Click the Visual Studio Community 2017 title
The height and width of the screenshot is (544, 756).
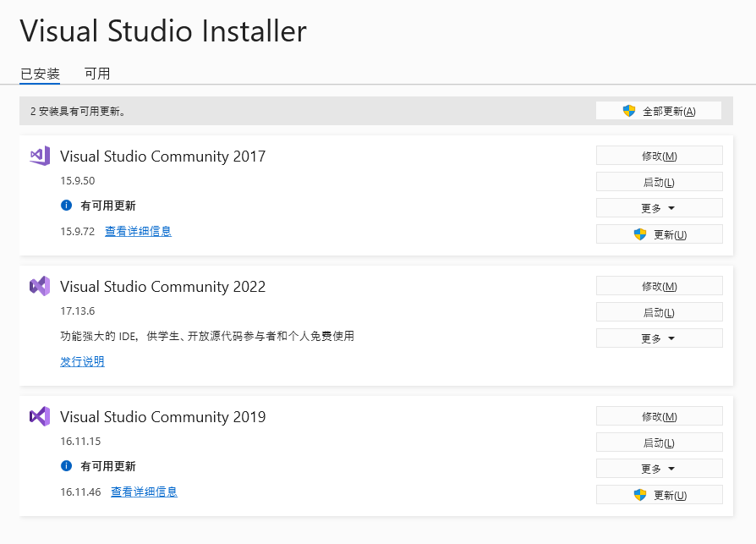point(163,157)
